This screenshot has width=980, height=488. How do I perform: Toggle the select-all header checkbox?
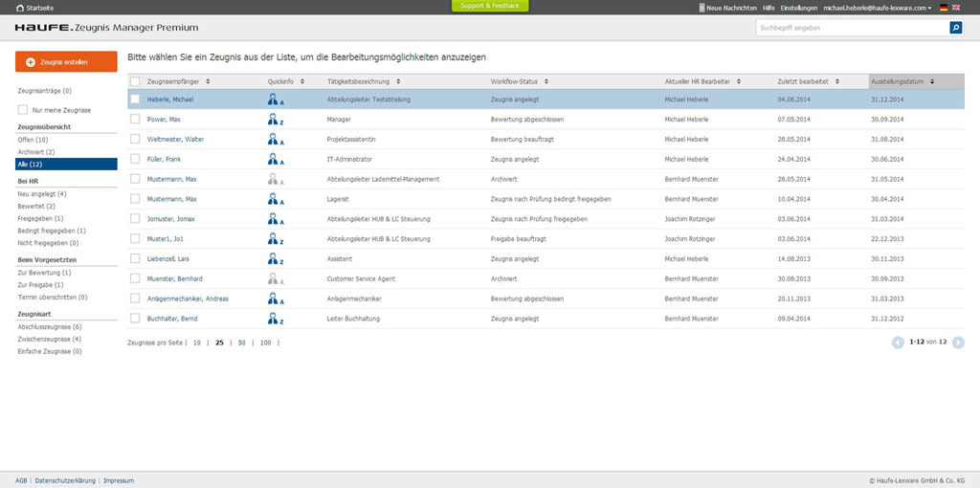[135, 81]
